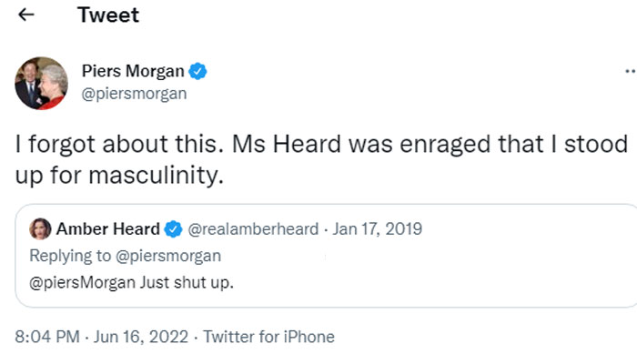Open the tweet's more options ellipsis
The width and height of the screenshot is (637, 364).
(630, 70)
